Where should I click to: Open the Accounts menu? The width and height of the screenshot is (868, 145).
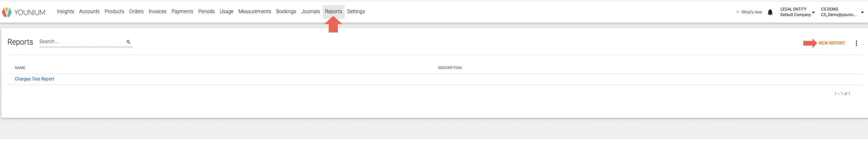click(x=89, y=12)
